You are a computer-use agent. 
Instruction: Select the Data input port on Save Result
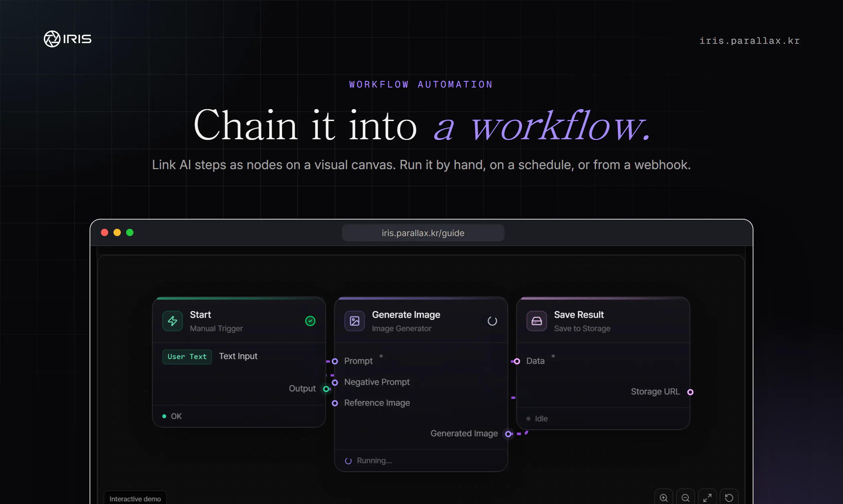(517, 361)
